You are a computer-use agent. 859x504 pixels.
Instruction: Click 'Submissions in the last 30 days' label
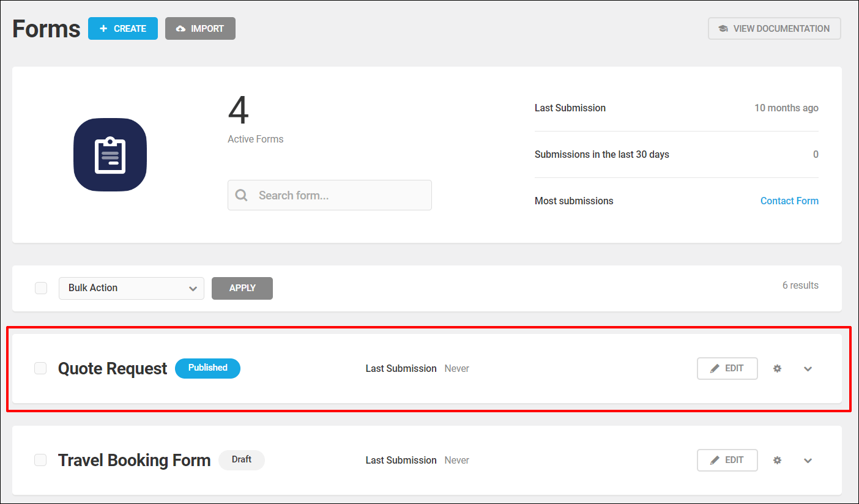pos(602,154)
